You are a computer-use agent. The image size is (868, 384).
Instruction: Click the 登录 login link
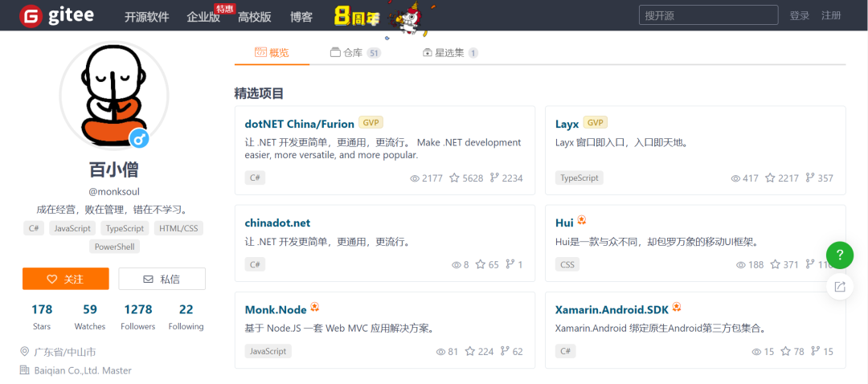800,15
